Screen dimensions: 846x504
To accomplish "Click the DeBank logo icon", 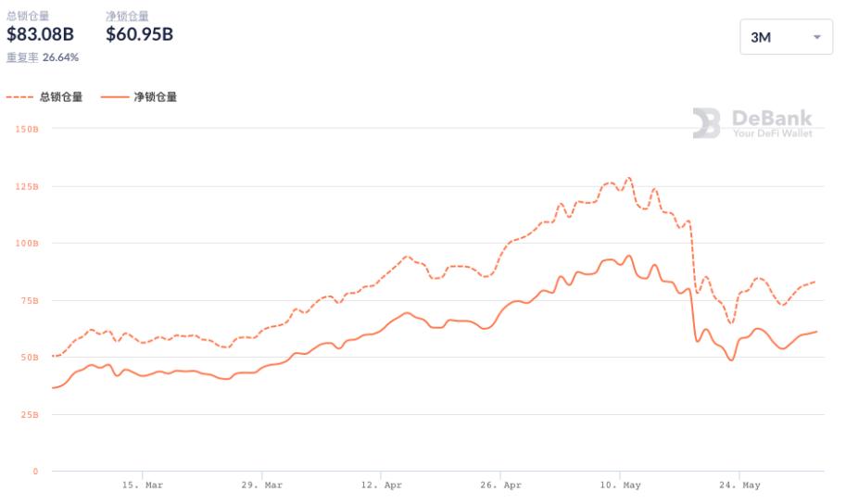I will [x=706, y=123].
